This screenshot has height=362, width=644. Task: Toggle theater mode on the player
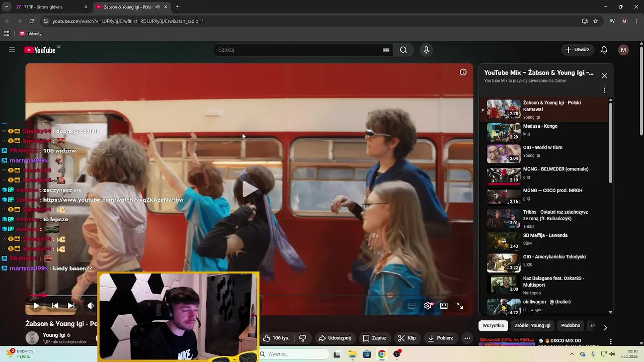[x=444, y=306]
